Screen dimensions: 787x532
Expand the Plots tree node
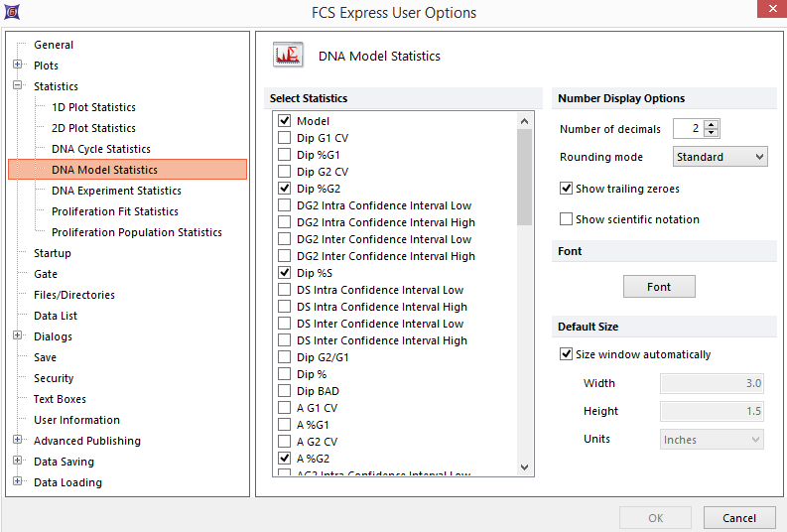[x=18, y=66]
